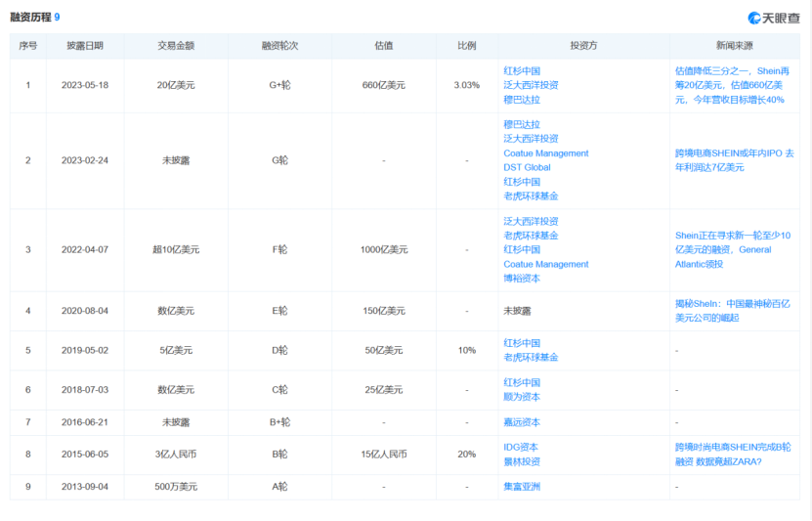Select the round cell G+轮
The height and width of the screenshot is (521, 812).
coord(279,85)
